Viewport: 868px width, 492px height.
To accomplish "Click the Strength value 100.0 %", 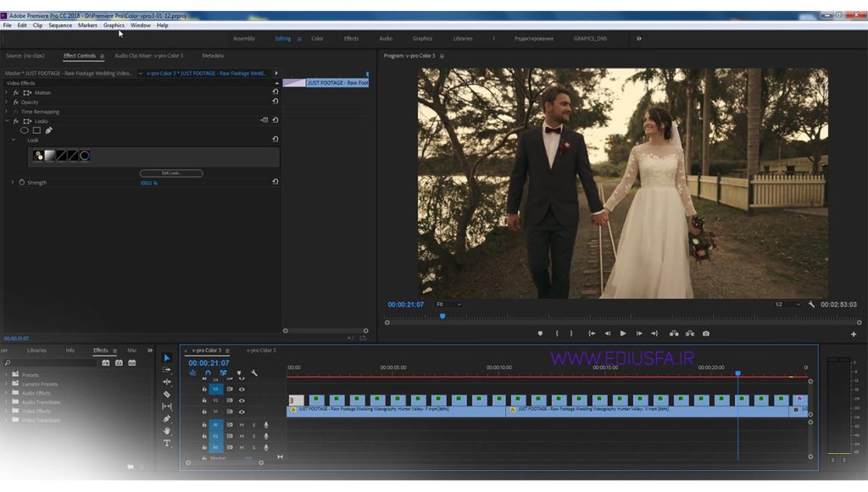I will tap(148, 183).
